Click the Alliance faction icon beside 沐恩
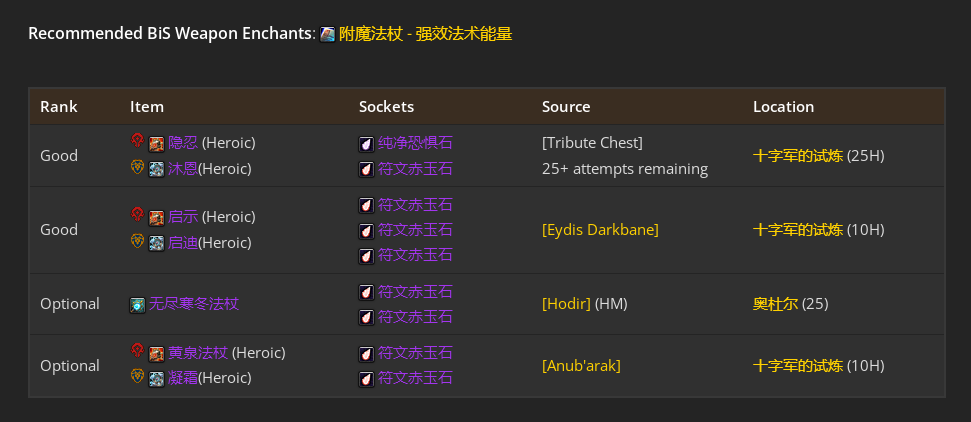This screenshot has height=422, width=971. click(138, 168)
